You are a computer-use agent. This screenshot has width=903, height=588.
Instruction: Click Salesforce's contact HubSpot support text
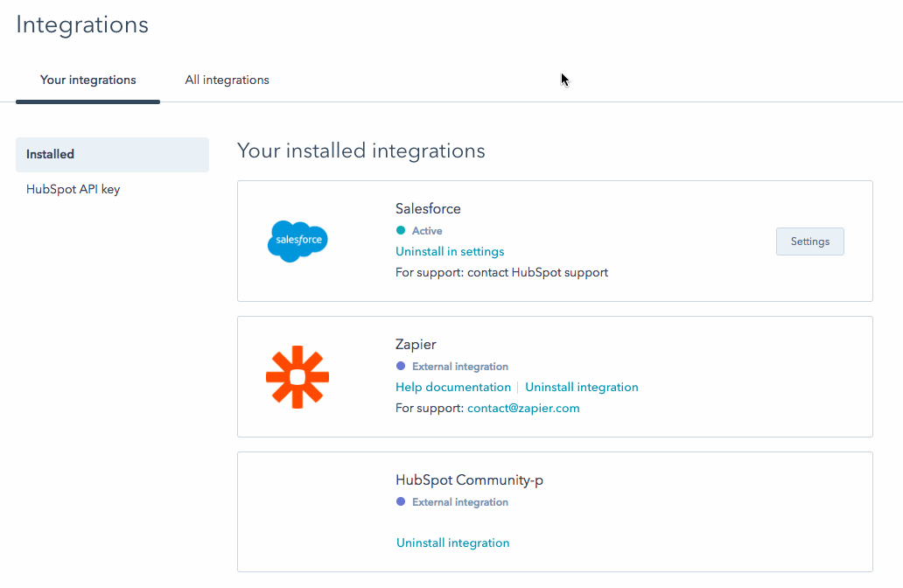(x=537, y=272)
